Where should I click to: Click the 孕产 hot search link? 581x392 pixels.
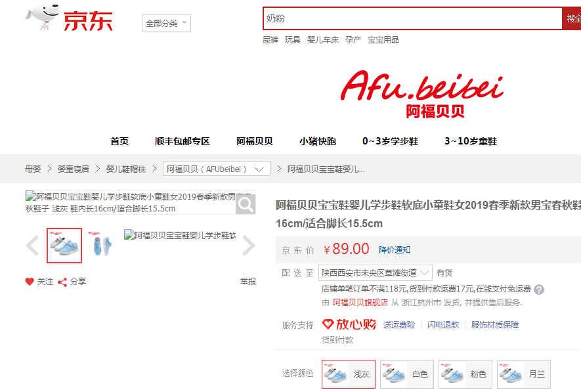(x=353, y=40)
